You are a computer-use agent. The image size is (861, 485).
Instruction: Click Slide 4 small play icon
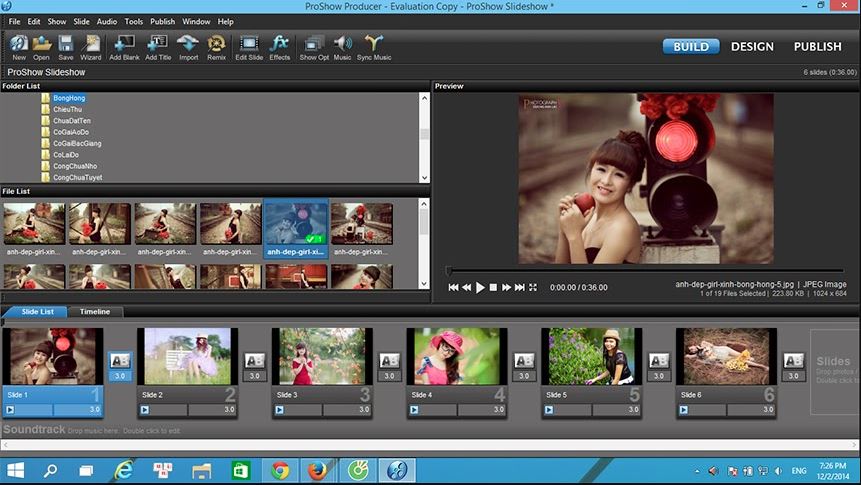coord(414,410)
